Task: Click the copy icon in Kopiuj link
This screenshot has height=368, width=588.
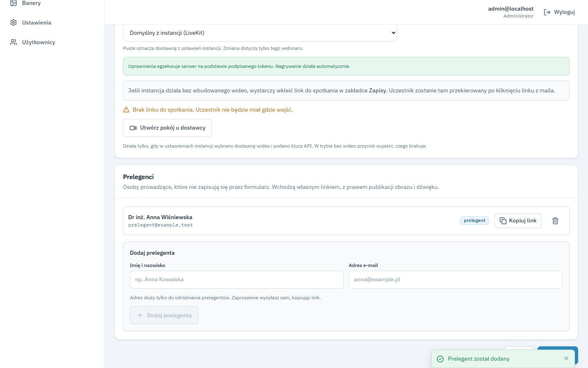Action: [503, 221]
